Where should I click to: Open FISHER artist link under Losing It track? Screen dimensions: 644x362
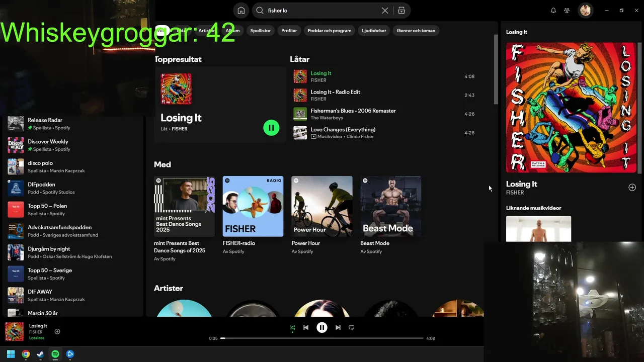318,80
